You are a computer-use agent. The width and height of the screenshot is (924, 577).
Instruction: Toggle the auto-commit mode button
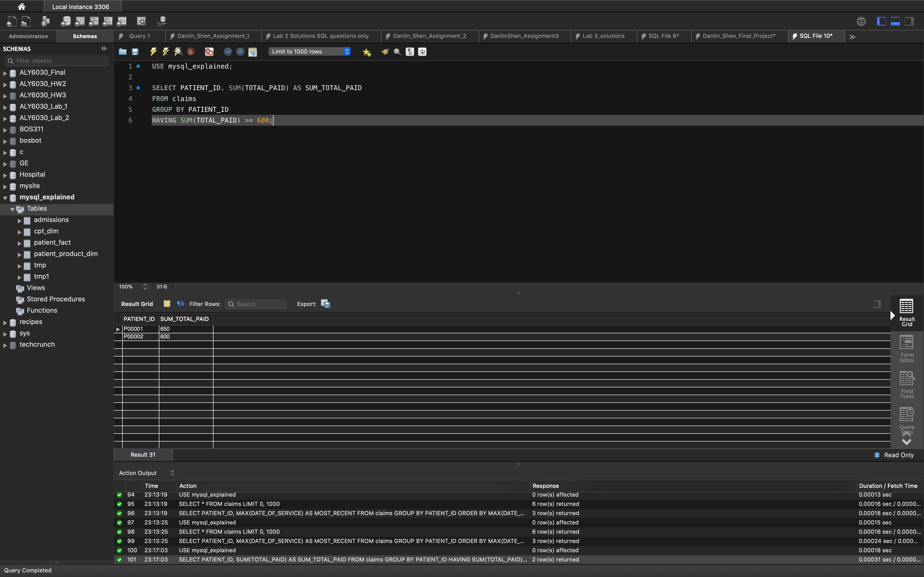(x=253, y=52)
